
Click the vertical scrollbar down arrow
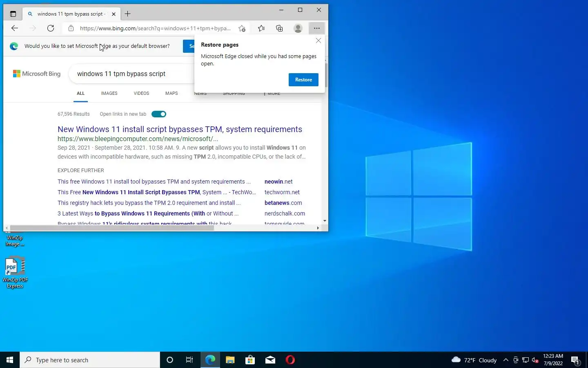[x=325, y=221]
